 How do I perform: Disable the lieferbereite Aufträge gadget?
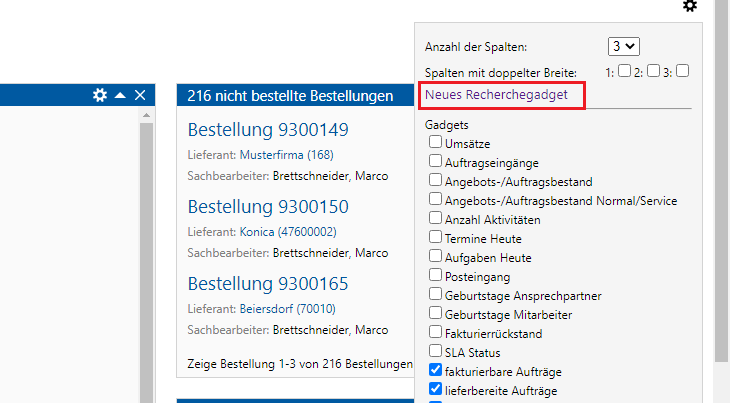436,389
